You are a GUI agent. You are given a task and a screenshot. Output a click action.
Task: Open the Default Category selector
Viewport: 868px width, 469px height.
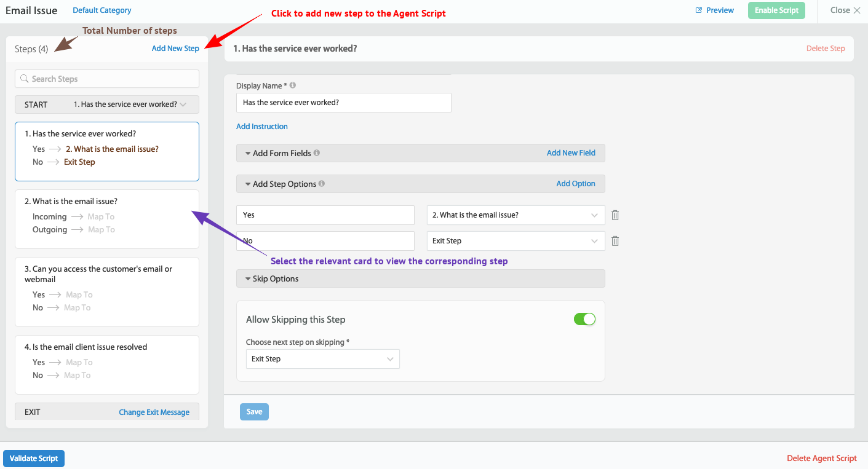[102, 10]
